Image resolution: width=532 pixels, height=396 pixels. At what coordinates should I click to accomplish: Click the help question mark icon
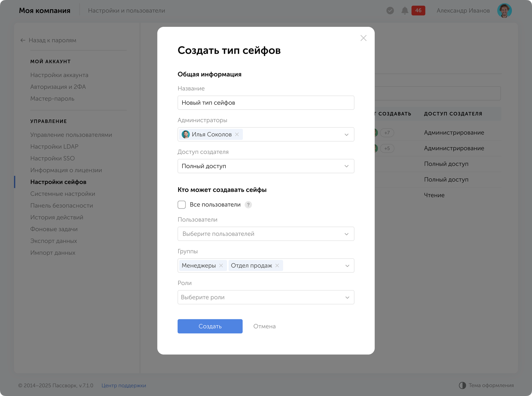click(x=248, y=205)
